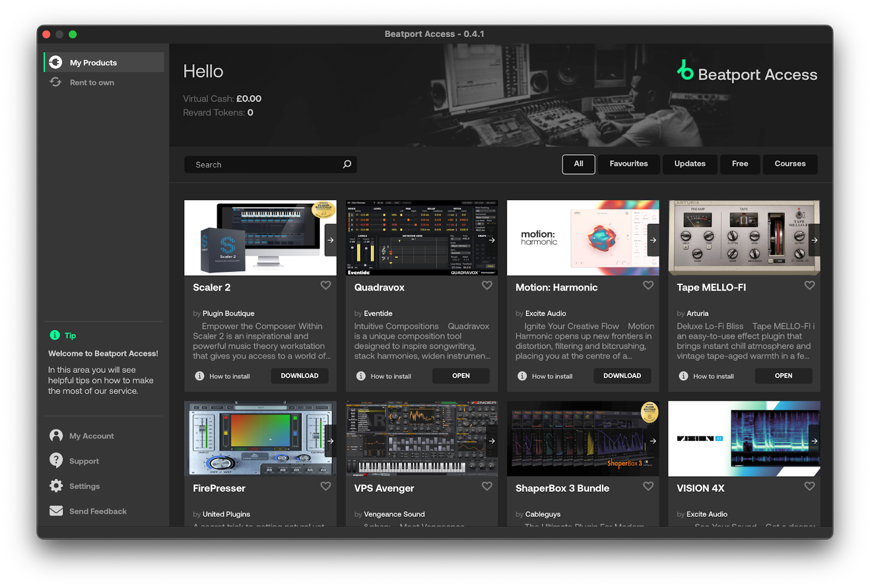This screenshot has height=588, width=870.
Task: Next screenshot arrow on VPS Avenger
Action: [492, 441]
